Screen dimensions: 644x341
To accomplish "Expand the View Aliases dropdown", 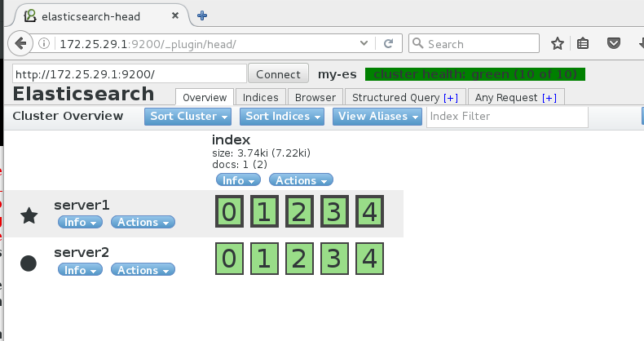I will click(377, 117).
